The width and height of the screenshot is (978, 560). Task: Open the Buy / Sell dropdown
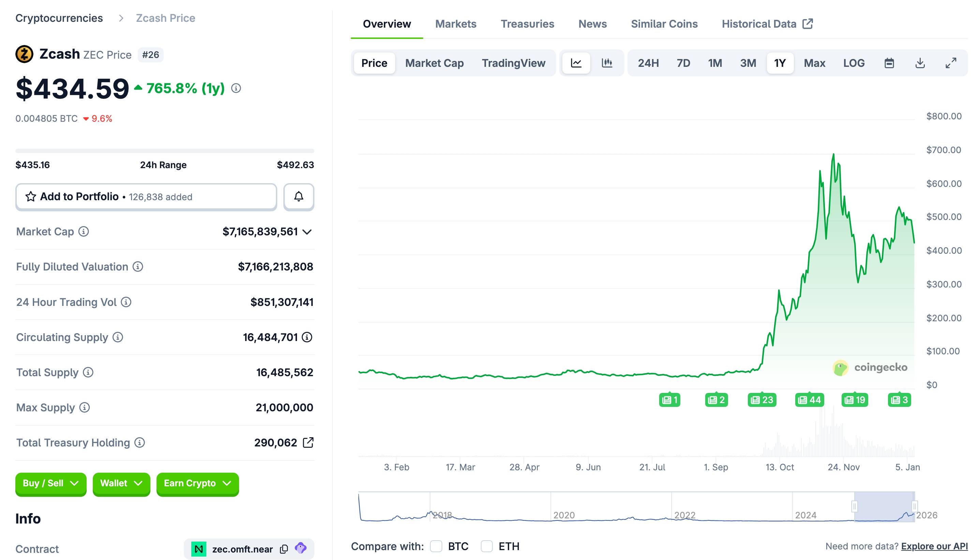(51, 484)
